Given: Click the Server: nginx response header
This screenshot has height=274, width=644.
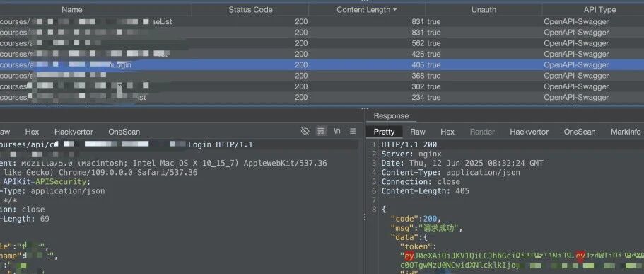Looking at the screenshot, I should [411, 154].
